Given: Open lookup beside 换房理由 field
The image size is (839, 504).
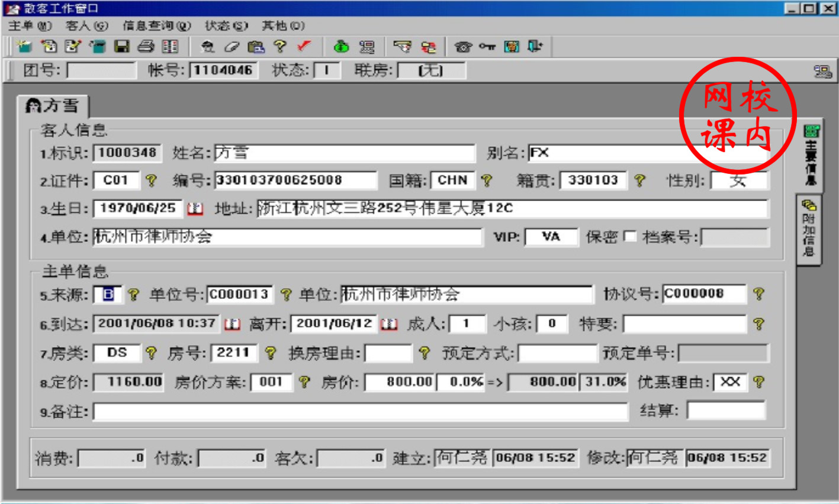Looking at the screenshot, I should pyautogui.click(x=424, y=353).
